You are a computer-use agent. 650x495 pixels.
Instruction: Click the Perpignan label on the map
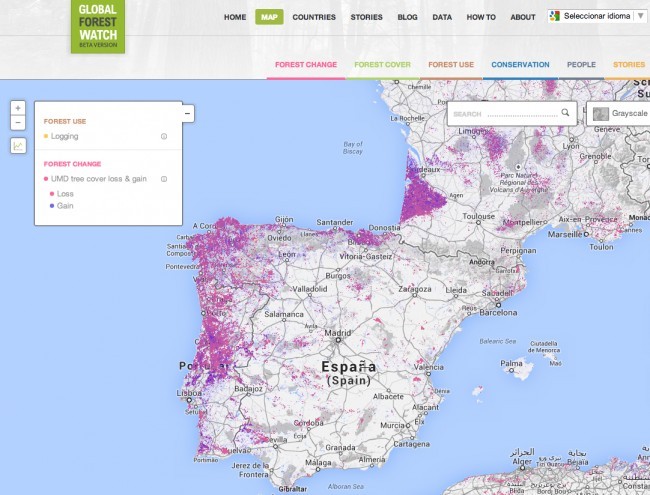point(518,251)
